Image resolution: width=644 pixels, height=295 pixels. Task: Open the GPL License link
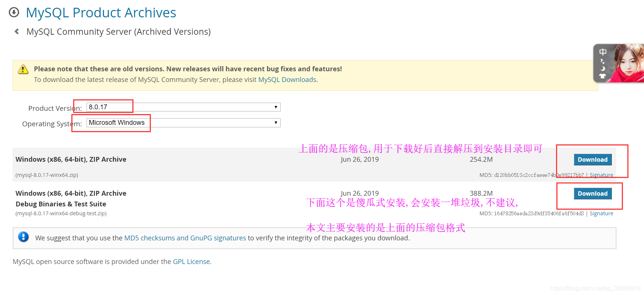click(191, 262)
